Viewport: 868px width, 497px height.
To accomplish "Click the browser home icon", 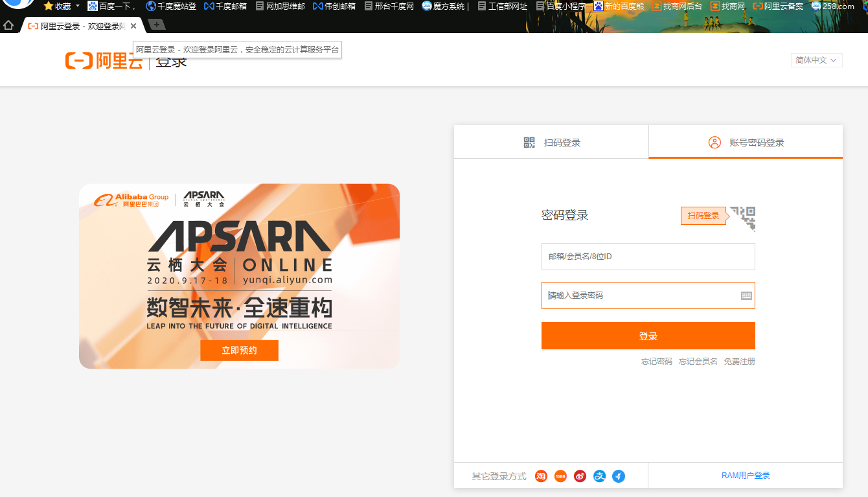I will pos(8,25).
